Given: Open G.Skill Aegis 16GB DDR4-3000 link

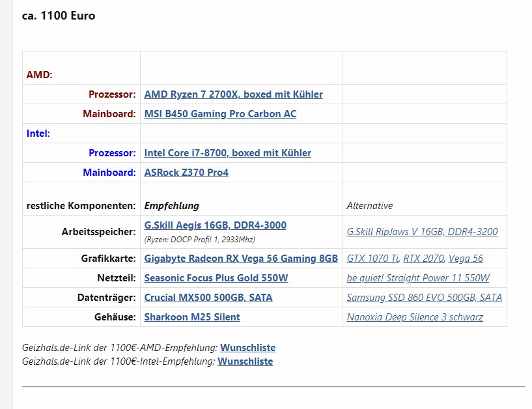Looking at the screenshot, I should (215, 225).
